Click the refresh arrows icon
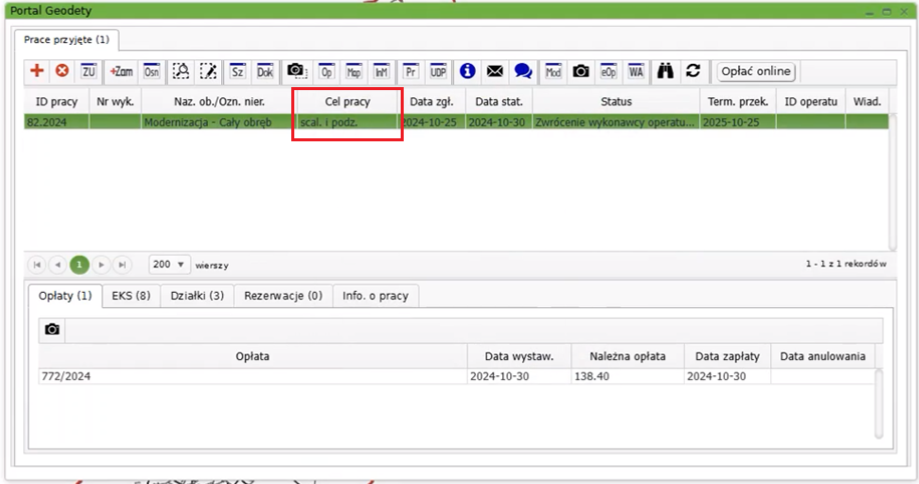919x484 pixels. (692, 71)
